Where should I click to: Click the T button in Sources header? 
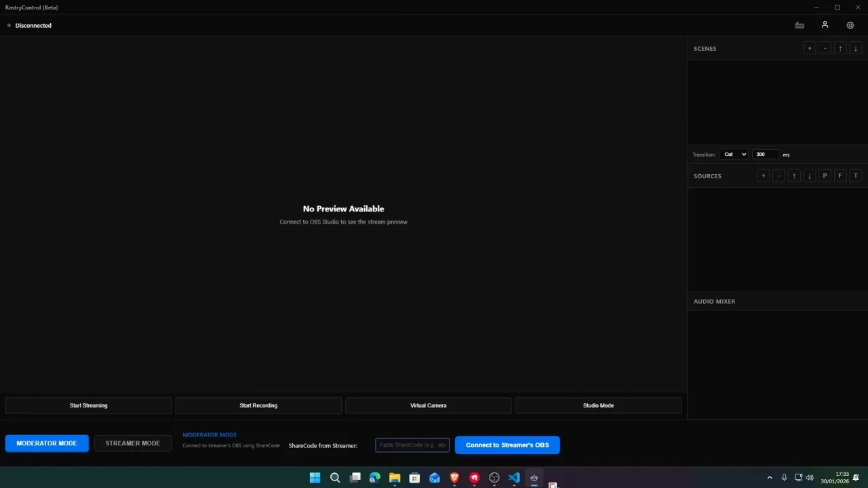[x=856, y=176]
